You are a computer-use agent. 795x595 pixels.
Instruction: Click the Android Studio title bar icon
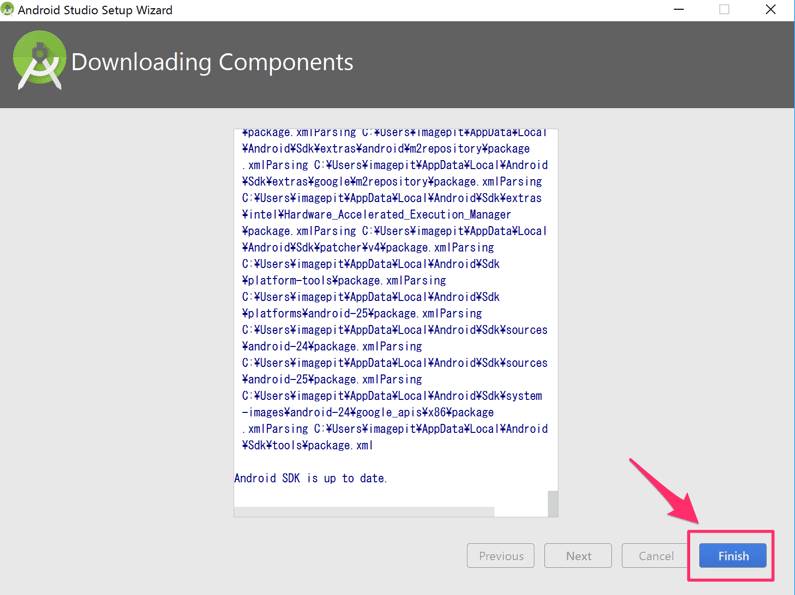(x=7, y=10)
